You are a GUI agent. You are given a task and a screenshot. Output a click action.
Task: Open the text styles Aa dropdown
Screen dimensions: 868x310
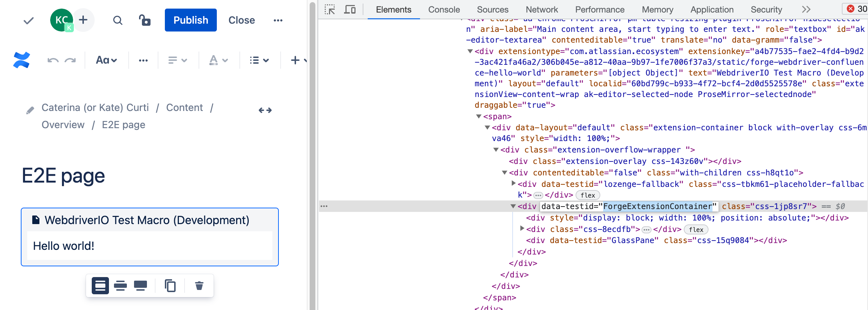pyautogui.click(x=106, y=60)
